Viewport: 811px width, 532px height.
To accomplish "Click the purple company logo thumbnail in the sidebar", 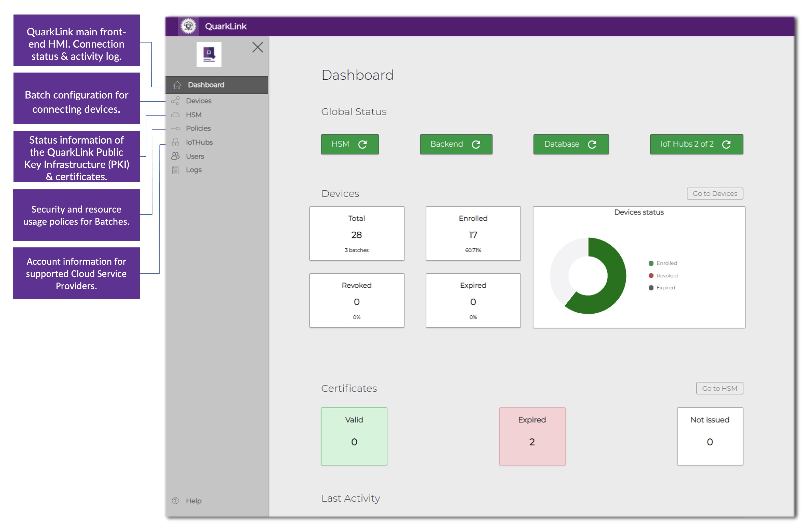I will 209,54.
